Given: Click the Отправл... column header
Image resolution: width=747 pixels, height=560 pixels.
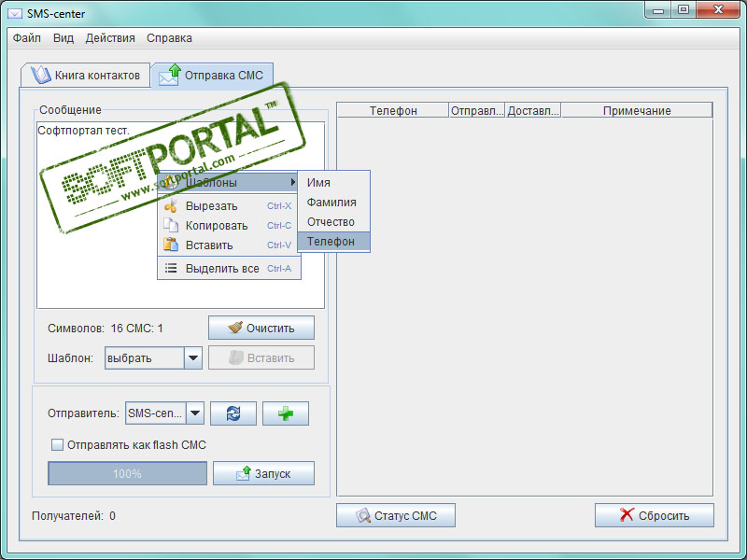Looking at the screenshot, I should coord(477,110).
